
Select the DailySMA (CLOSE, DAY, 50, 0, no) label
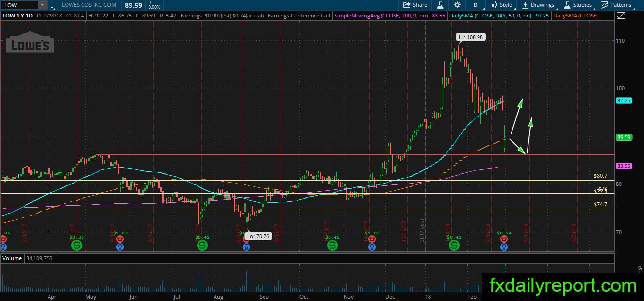pos(490,16)
